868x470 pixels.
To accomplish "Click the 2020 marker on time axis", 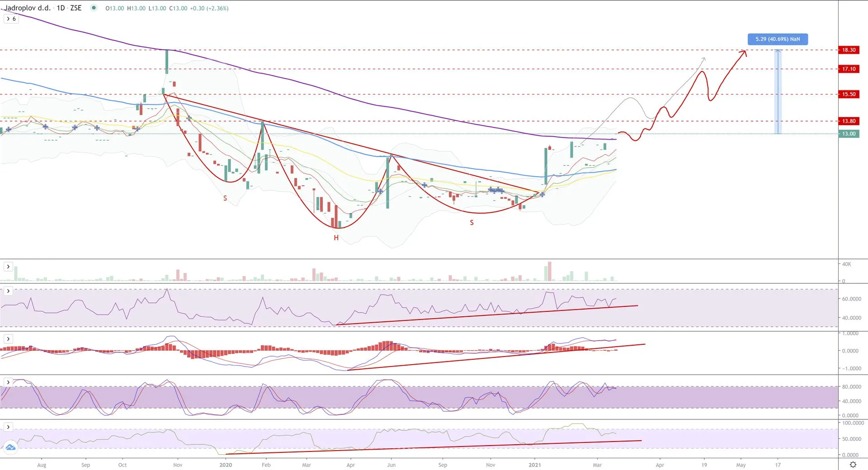I will [x=226, y=465].
